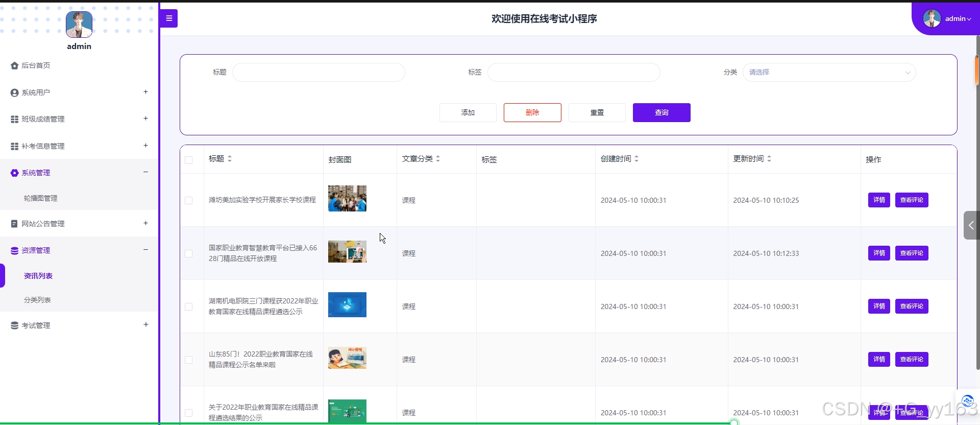Open the admin avatar in the top-right header

932,18
